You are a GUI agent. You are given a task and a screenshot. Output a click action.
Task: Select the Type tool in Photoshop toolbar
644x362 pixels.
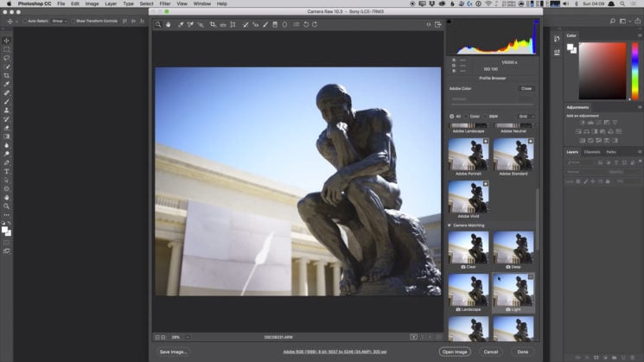tap(6, 171)
